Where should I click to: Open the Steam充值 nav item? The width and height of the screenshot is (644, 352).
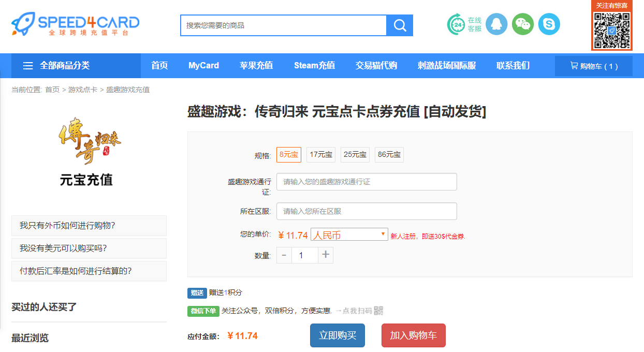[314, 66]
